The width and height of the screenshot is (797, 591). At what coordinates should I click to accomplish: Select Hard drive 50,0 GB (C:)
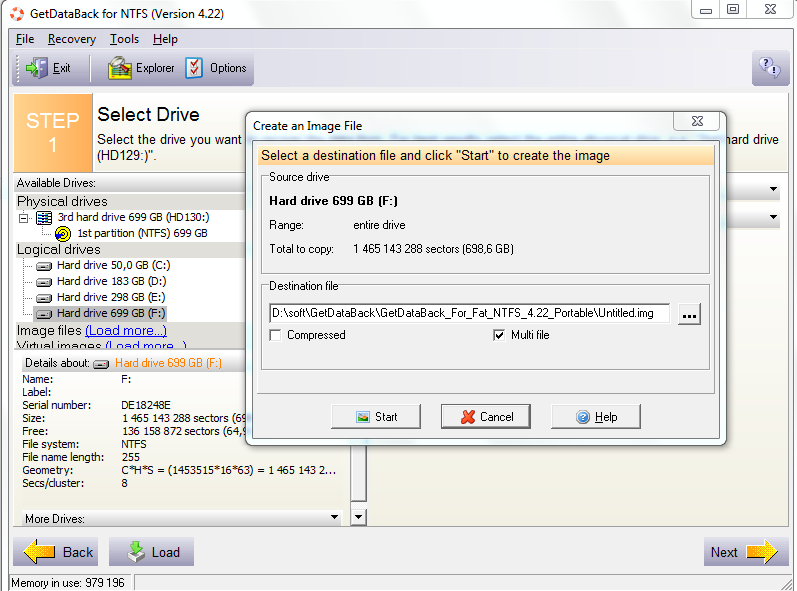point(113,265)
